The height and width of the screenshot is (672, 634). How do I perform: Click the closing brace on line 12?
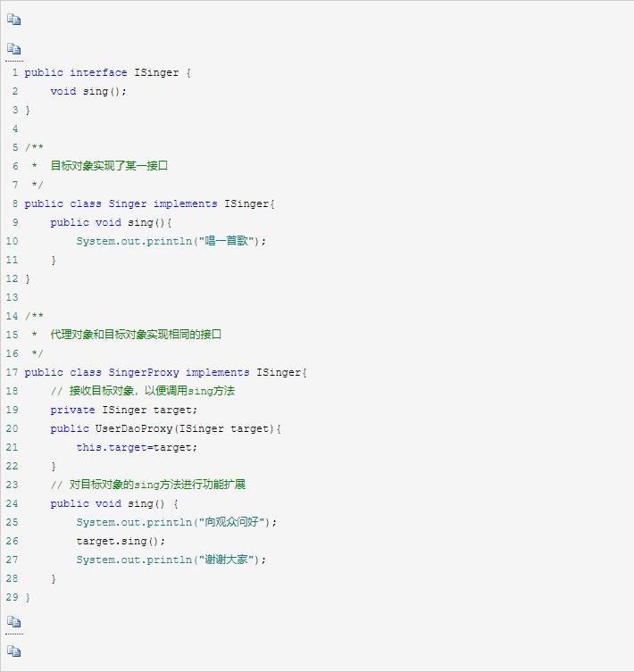[x=28, y=278]
